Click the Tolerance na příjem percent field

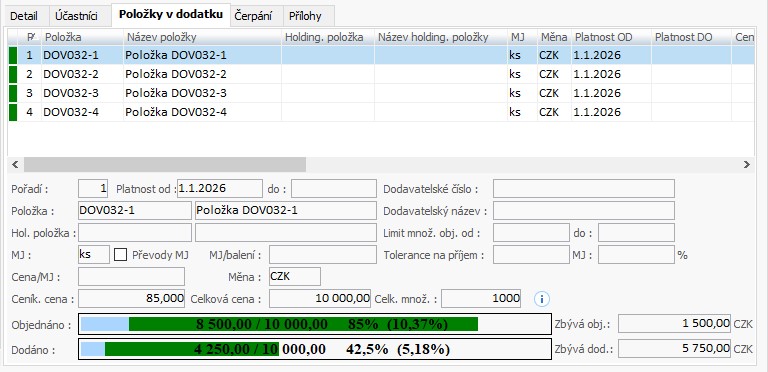click(636, 255)
